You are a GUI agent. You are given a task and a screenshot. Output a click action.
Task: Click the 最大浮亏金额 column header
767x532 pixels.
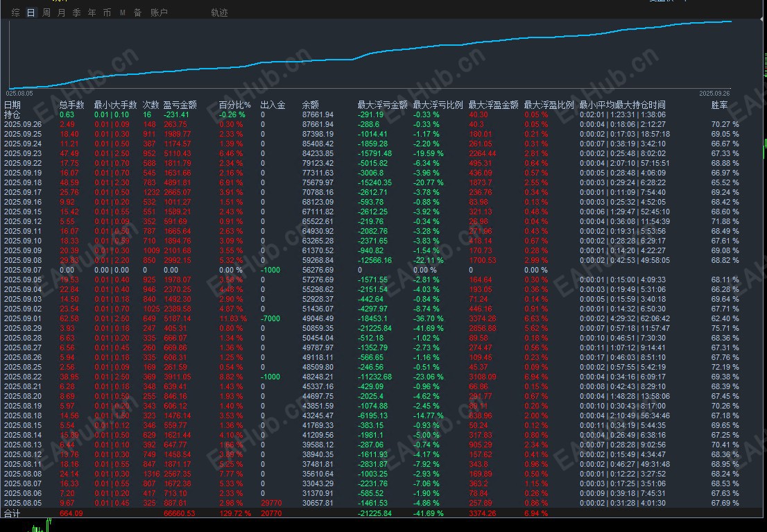click(383, 105)
